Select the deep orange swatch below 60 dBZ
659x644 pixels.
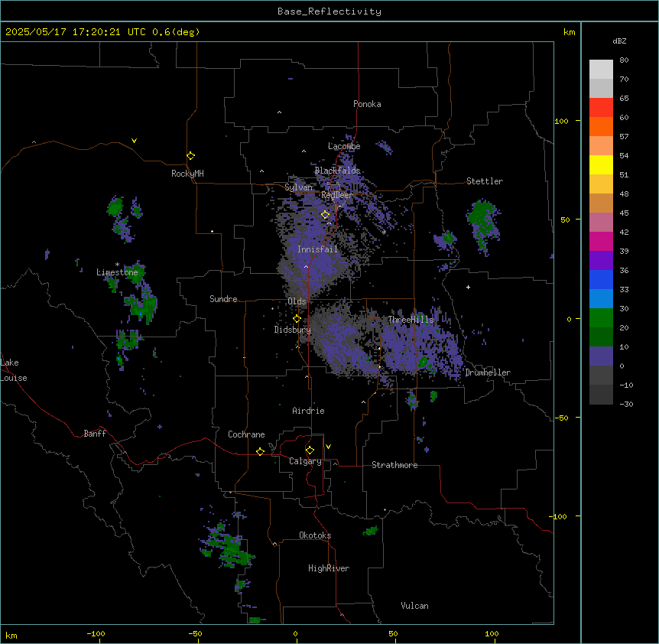601,126
